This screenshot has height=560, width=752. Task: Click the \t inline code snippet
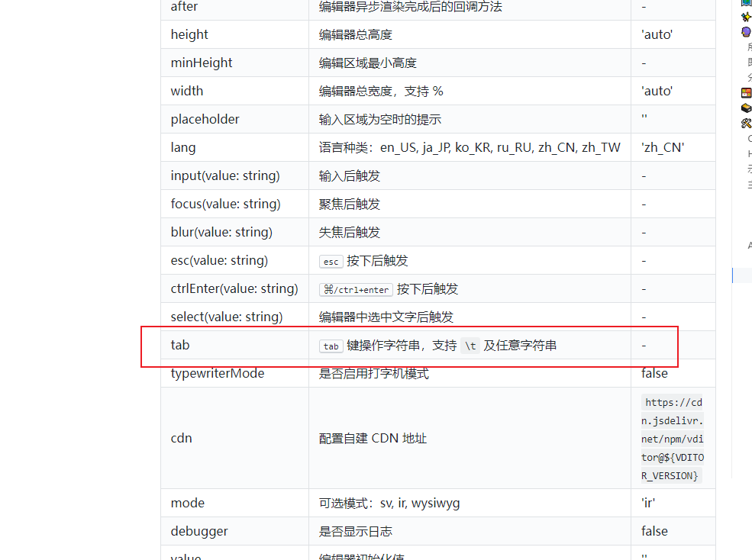470,346
